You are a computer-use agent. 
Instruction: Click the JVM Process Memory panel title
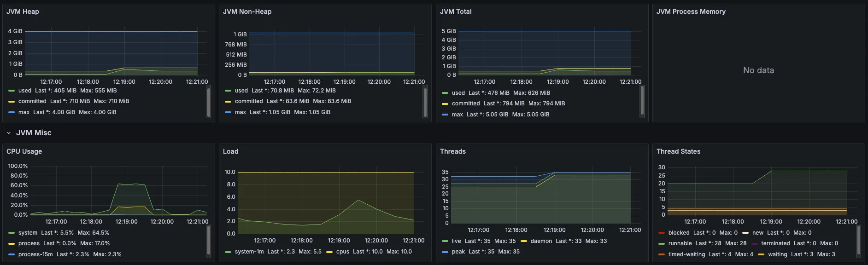(x=691, y=12)
